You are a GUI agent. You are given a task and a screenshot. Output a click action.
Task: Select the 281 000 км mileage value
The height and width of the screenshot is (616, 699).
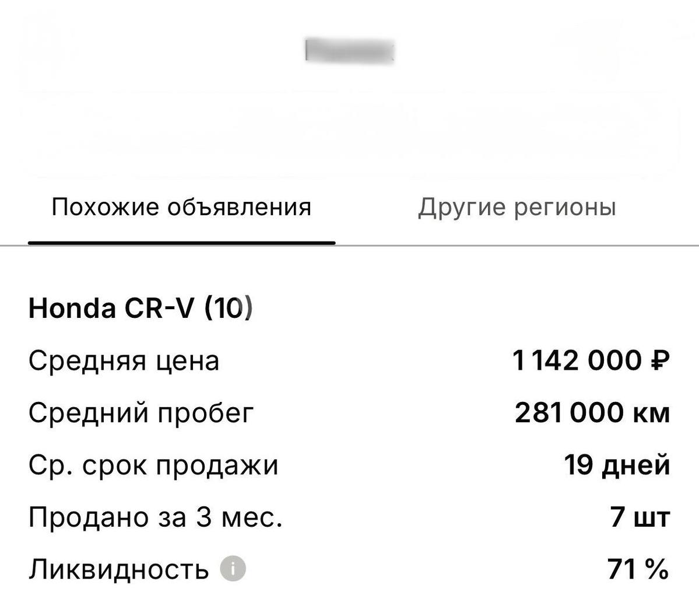tap(592, 413)
